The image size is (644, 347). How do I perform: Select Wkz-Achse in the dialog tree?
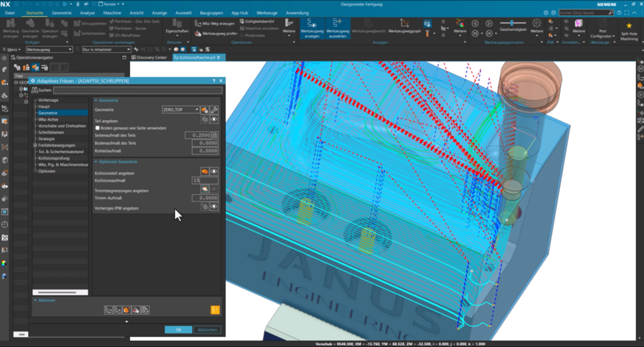(48, 119)
